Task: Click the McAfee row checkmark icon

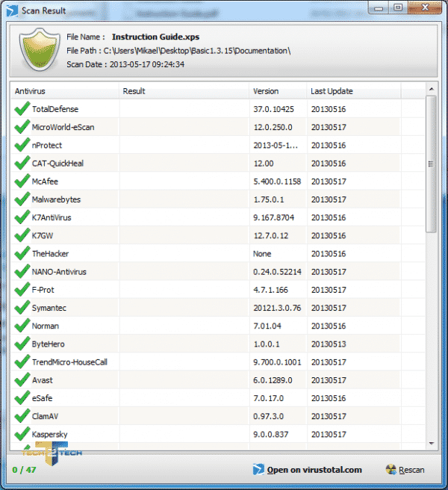Action: point(22,182)
